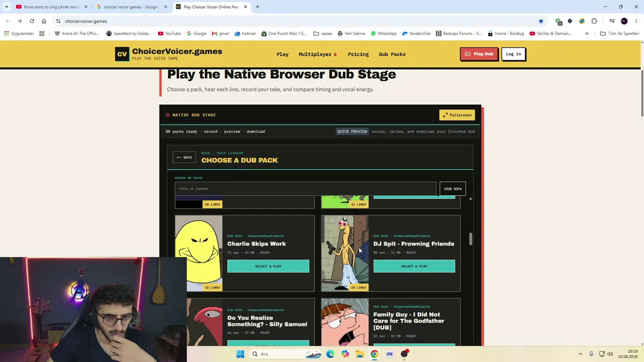Go forward in browser history
Image resolution: width=644 pixels, height=362 pixels.
tap(20, 21)
